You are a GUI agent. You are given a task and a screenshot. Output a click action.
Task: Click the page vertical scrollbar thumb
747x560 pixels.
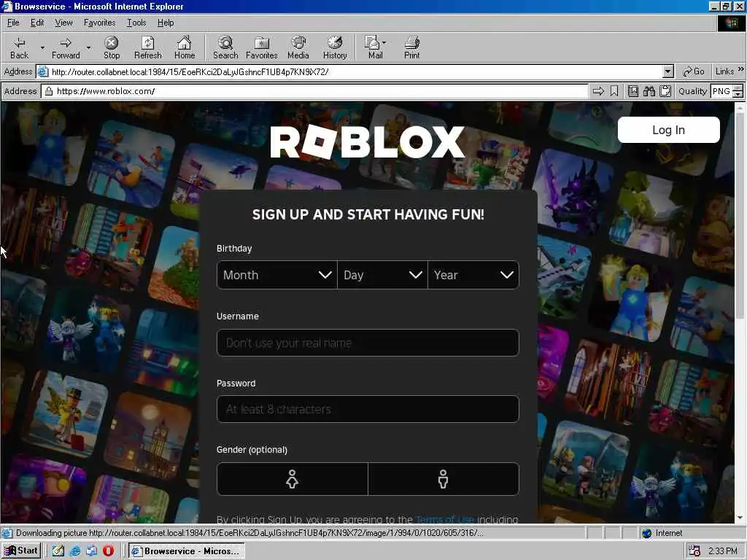(x=740, y=215)
